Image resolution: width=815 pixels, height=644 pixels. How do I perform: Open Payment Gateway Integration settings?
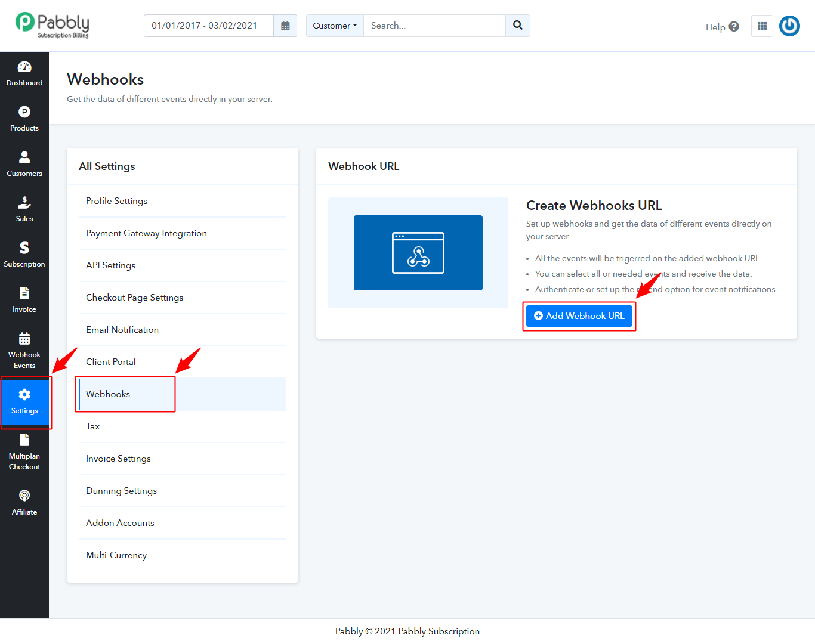point(183,233)
